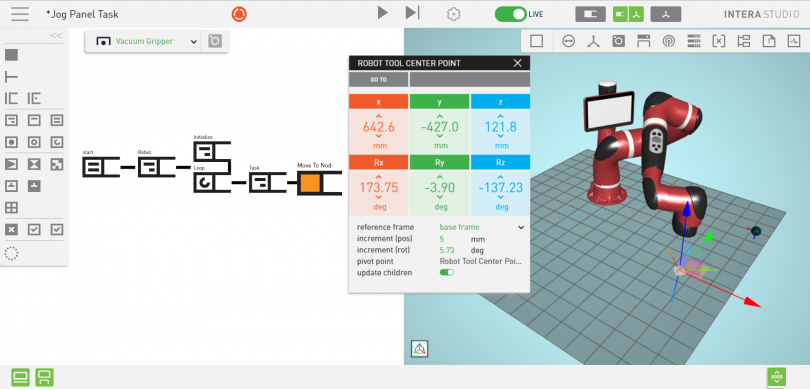Image resolution: width=810 pixels, height=389 pixels.
Task: Pick the X-marked square palette node
Action: coord(11,230)
